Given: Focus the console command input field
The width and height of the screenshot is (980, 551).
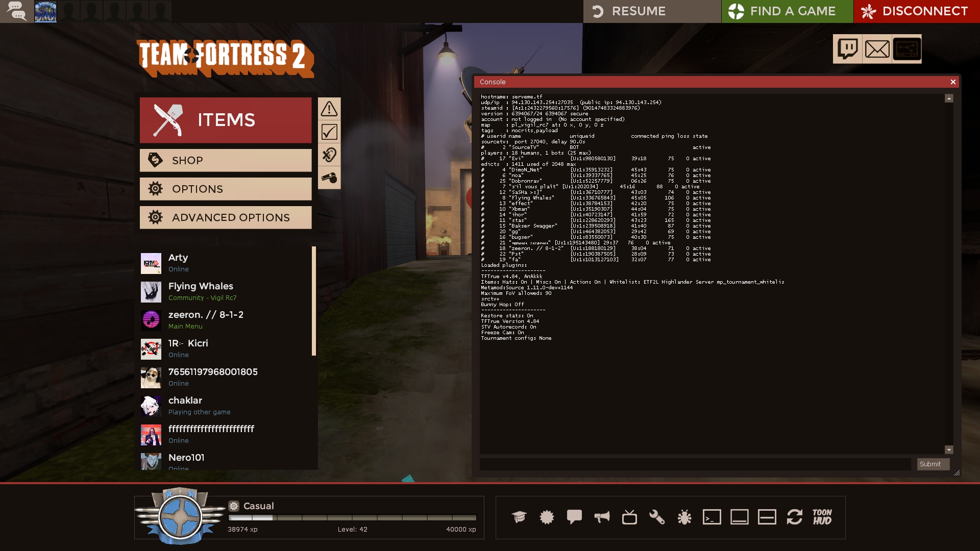Looking at the screenshot, I should (695, 464).
